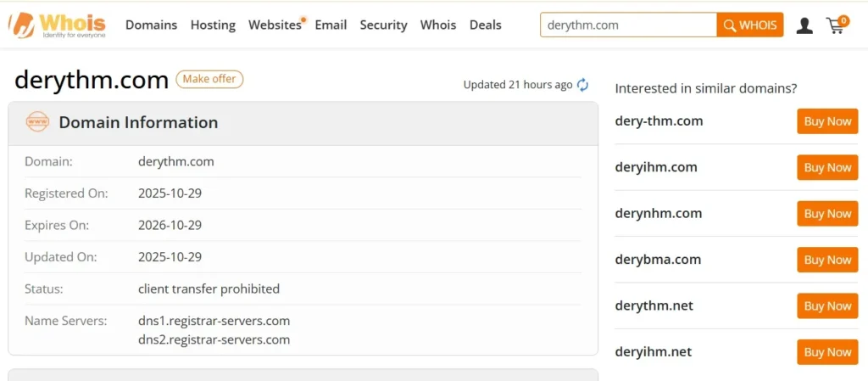Buy Now for dery-thm.com

pyautogui.click(x=827, y=121)
